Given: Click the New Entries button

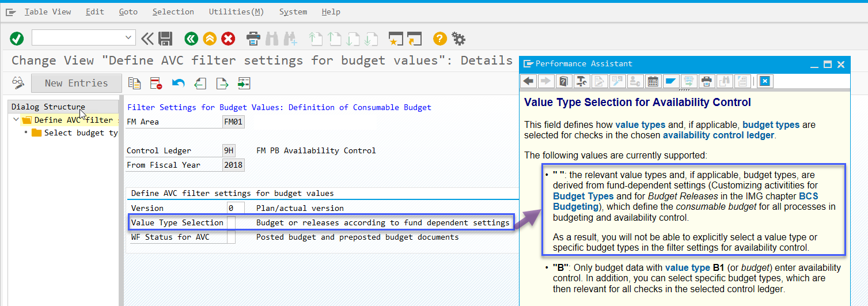Looking at the screenshot, I should tap(77, 83).
